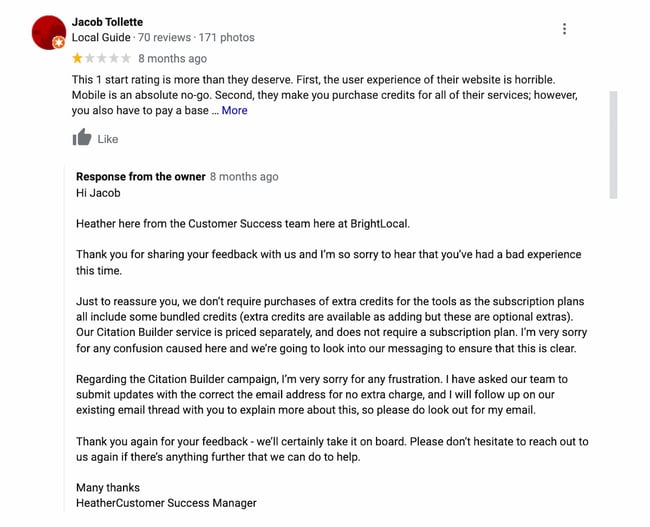Click the "Local Guide" label text
Viewport: 650px width, 527px height.
(101, 38)
